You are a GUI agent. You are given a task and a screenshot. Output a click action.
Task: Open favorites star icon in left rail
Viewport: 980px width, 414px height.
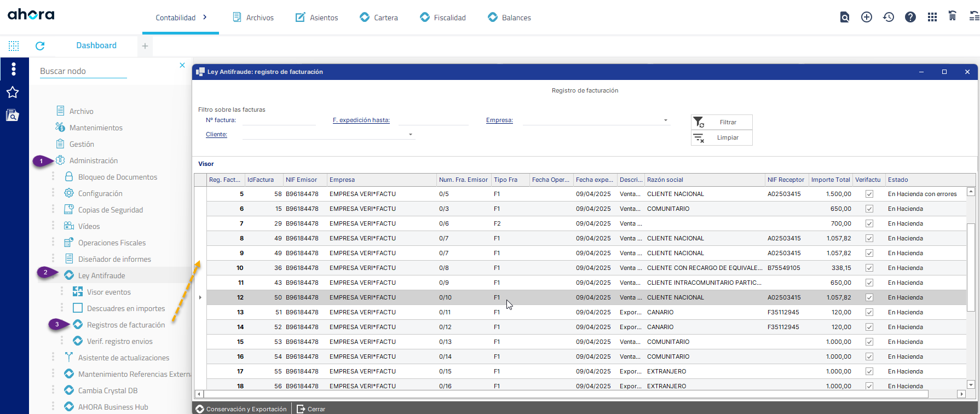pos(13,92)
